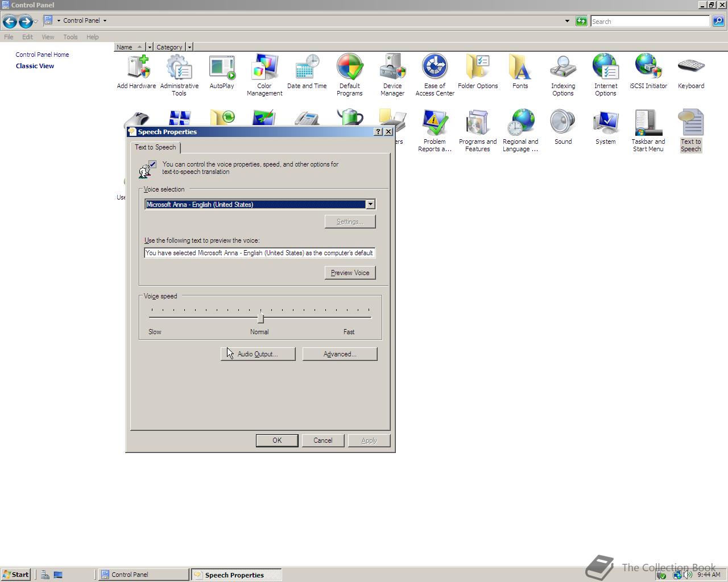Open the Name column dropdown arrow

[150, 47]
